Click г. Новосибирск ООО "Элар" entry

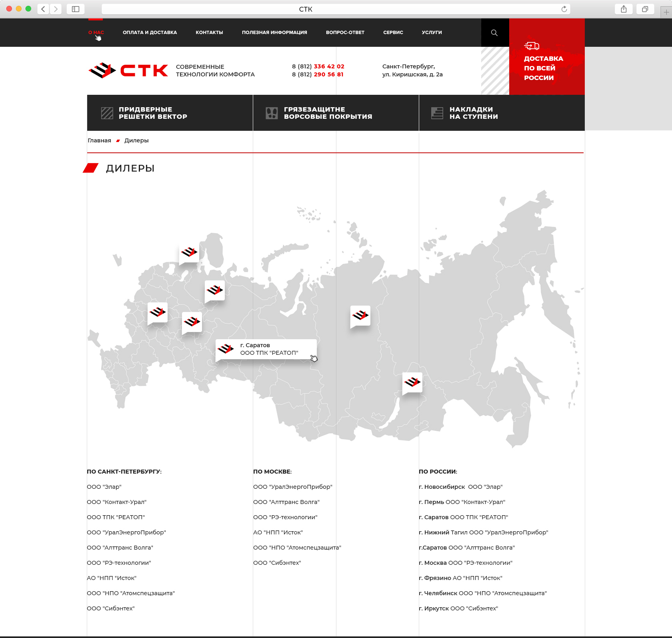coord(461,487)
